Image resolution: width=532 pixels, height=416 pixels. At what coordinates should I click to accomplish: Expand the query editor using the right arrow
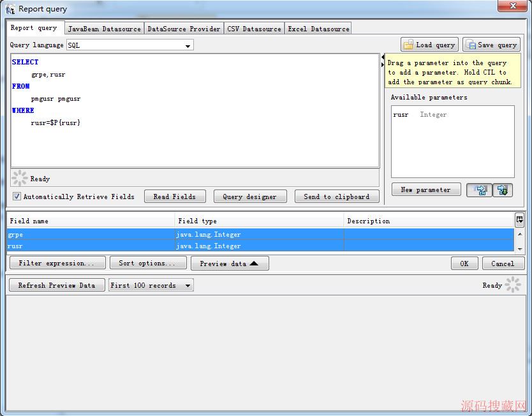(382, 64)
